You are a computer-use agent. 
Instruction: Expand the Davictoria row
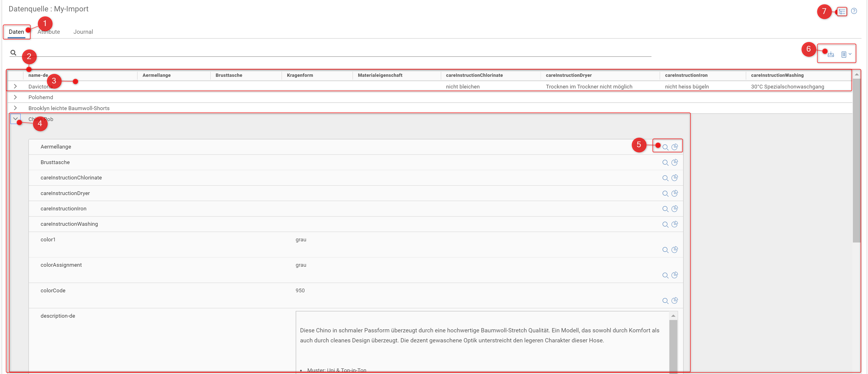point(15,87)
